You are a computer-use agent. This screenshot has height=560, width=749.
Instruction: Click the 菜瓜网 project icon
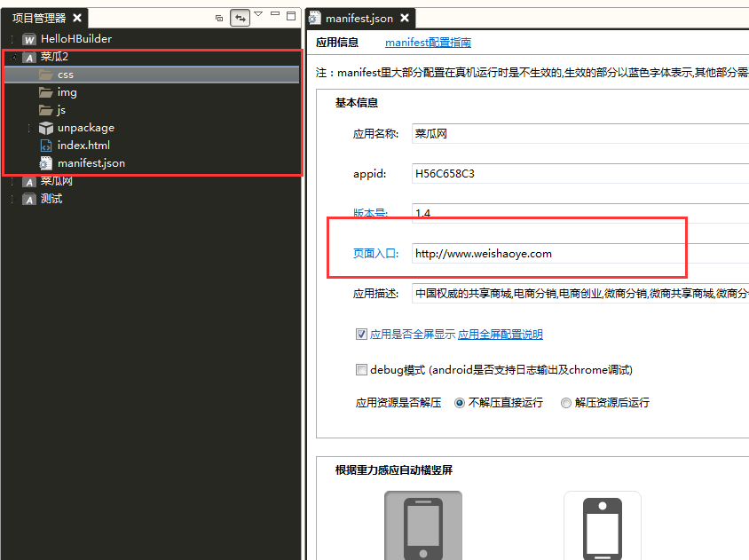pyautogui.click(x=29, y=182)
